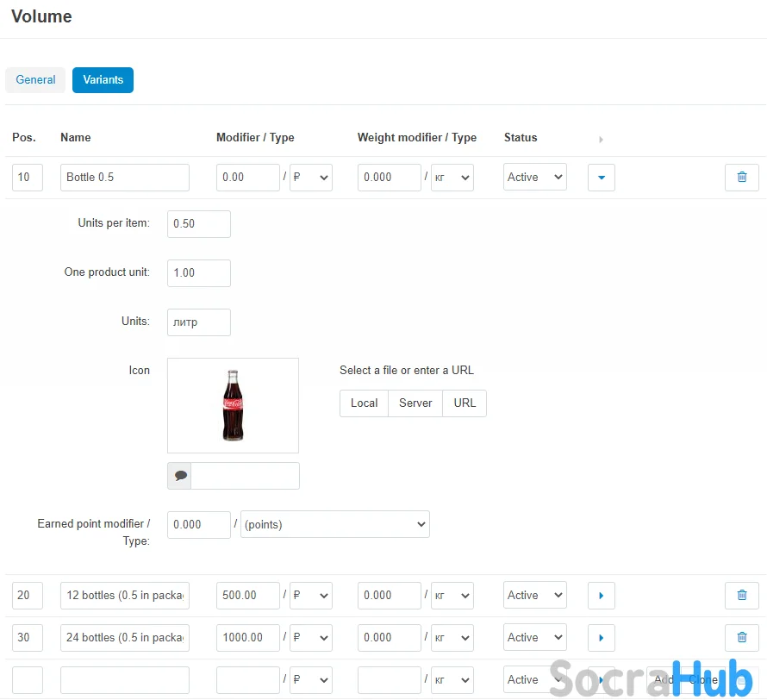Open Status dropdown for Bottle 0.5
Viewport: 767px width, 700px height.
[534, 178]
